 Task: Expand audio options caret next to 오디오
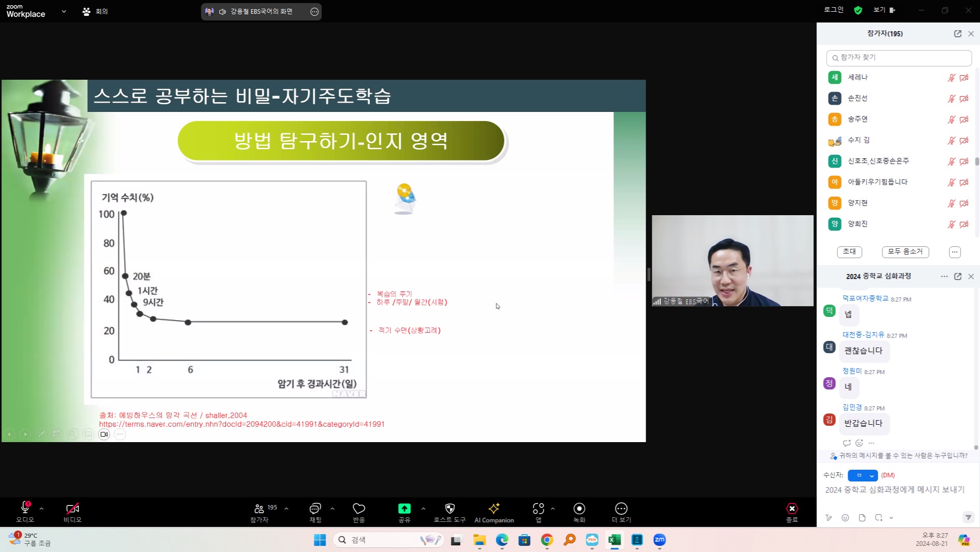coord(41,509)
